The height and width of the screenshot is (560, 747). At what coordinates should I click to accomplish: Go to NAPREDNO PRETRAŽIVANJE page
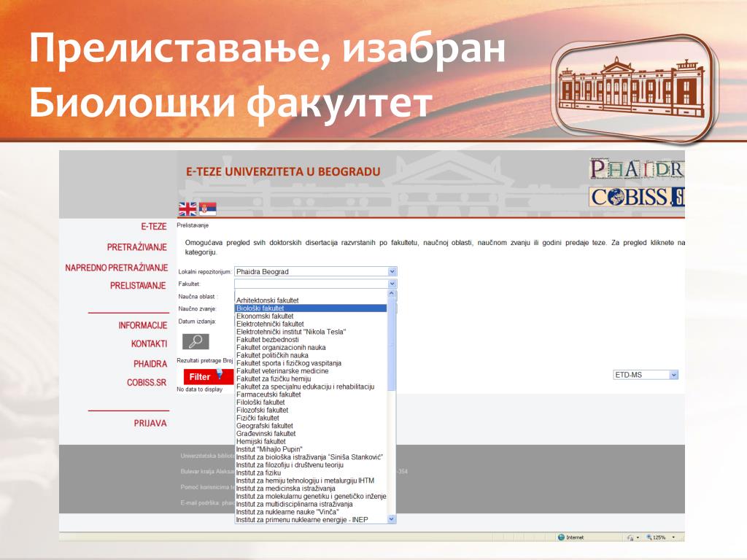(117, 268)
